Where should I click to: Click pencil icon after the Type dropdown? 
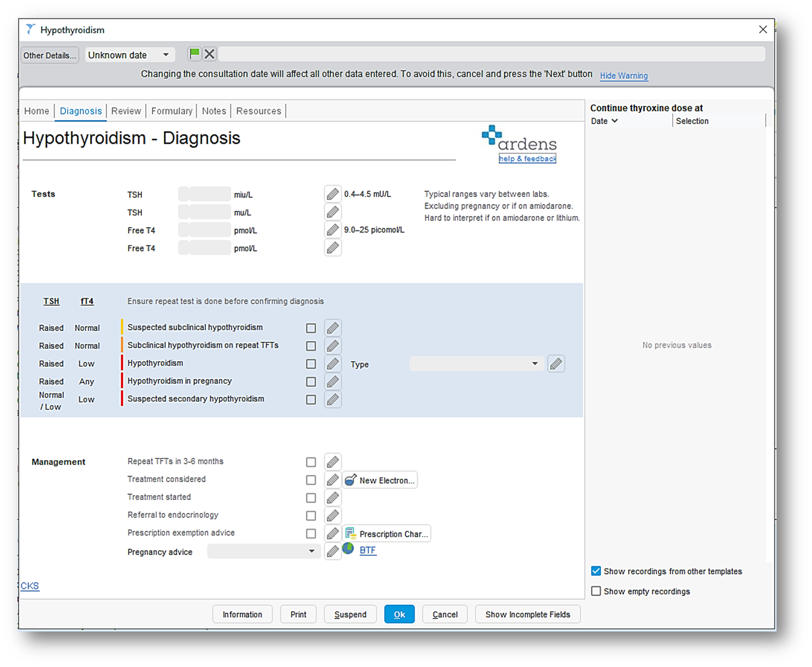pos(556,364)
